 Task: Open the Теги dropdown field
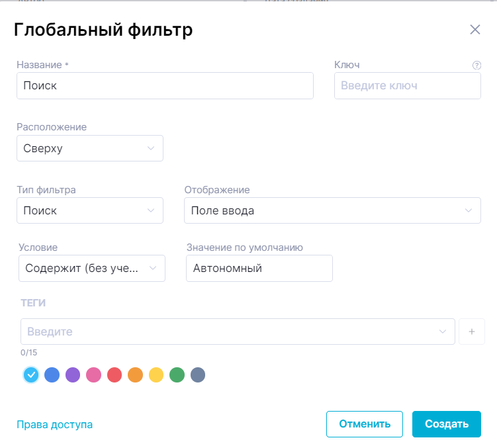point(238,332)
